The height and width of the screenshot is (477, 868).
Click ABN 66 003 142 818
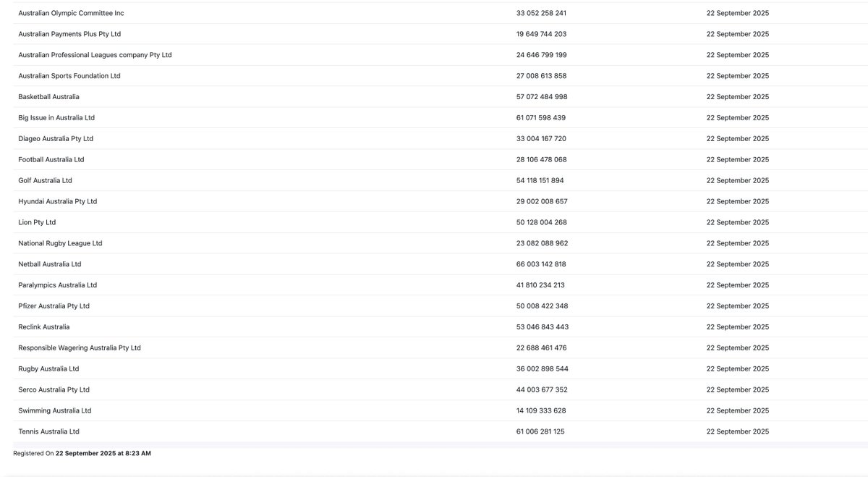[542, 265]
